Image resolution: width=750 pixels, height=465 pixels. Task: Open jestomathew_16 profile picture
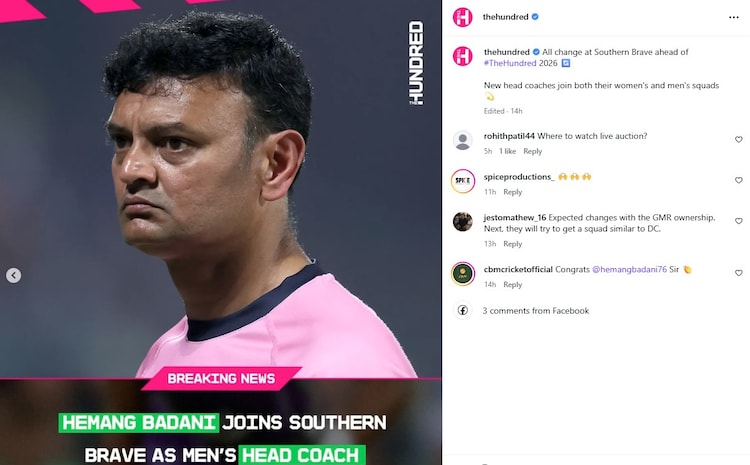click(x=463, y=221)
